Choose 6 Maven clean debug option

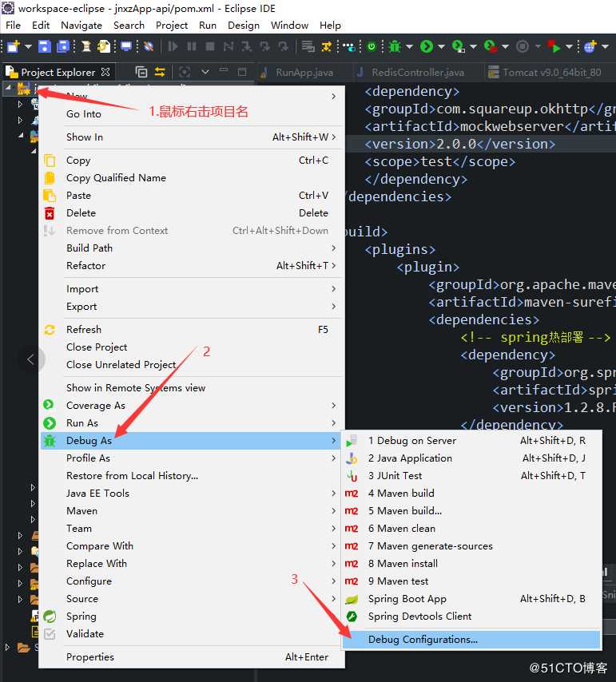coord(471,529)
